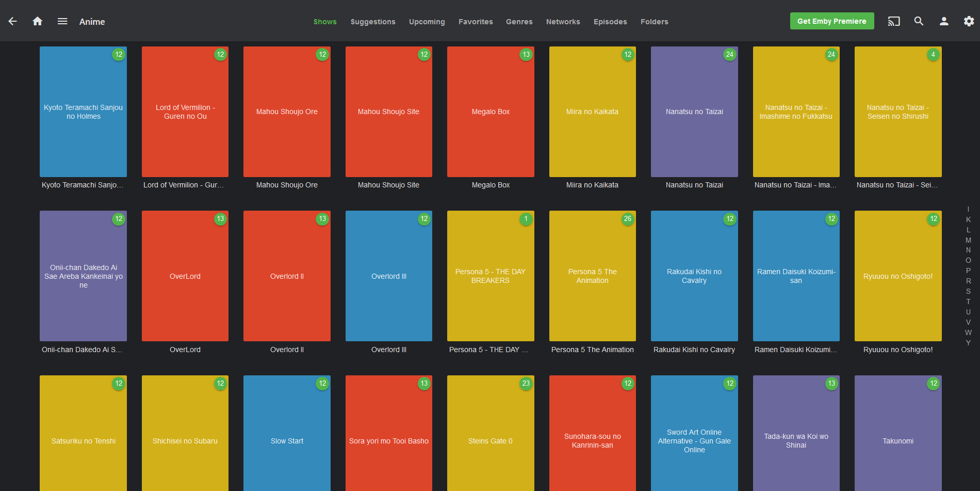This screenshot has width=980, height=491.
Task: Open the Takunomi poster card
Action: pos(898,433)
